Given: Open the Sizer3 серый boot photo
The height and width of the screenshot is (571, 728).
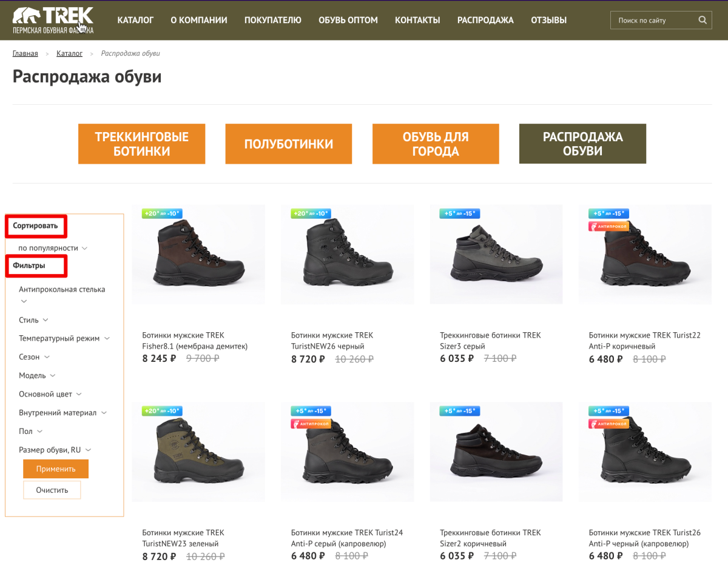Looking at the screenshot, I should point(496,255).
